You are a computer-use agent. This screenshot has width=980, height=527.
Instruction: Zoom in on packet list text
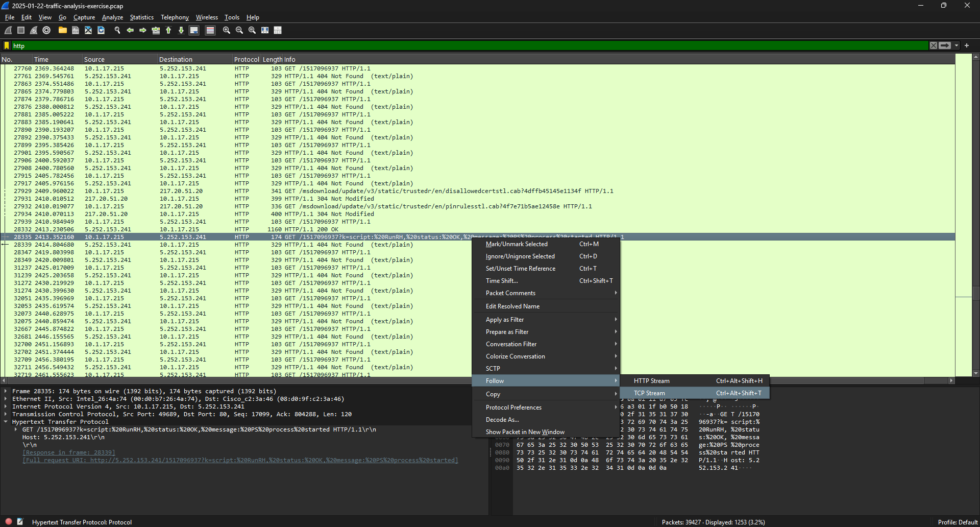(x=226, y=30)
